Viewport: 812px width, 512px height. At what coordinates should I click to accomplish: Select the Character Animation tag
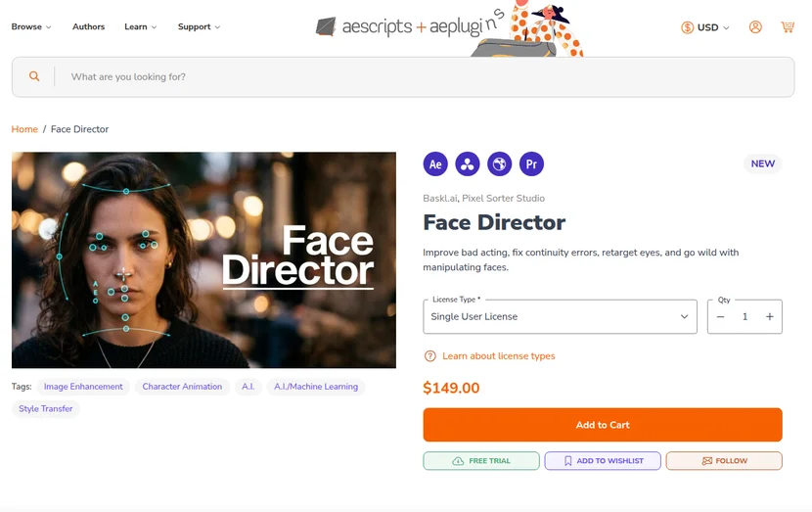click(182, 387)
